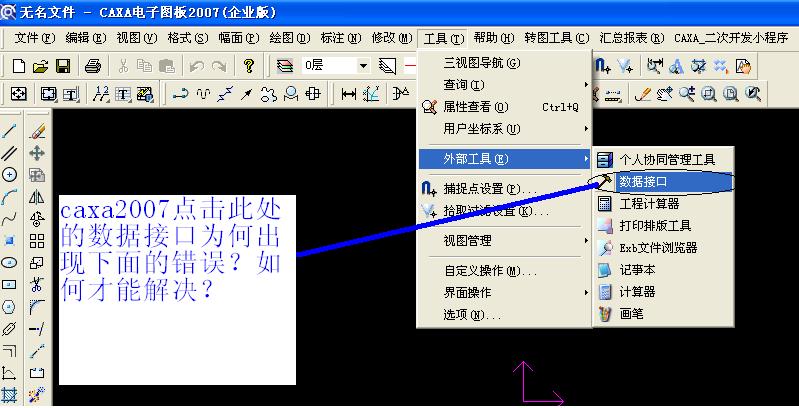Expand the 查询(I) submenu
This screenshot has height=408, width=799.
coord(504,85)
